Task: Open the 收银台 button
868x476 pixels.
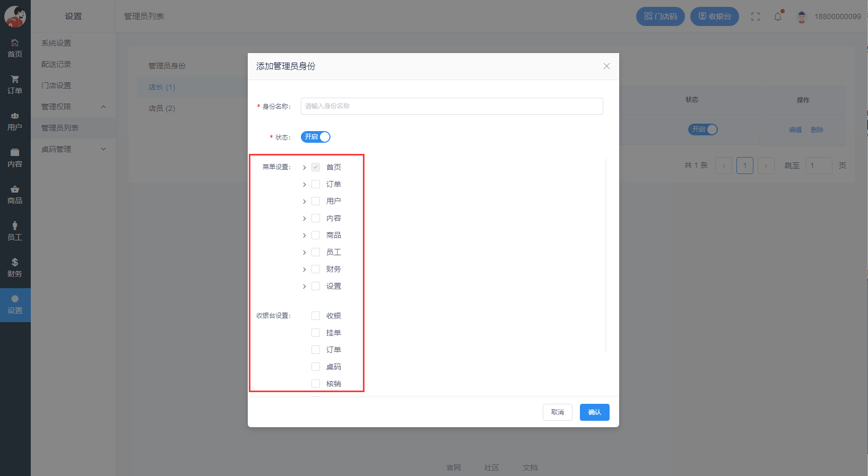Action: point(715,16)
